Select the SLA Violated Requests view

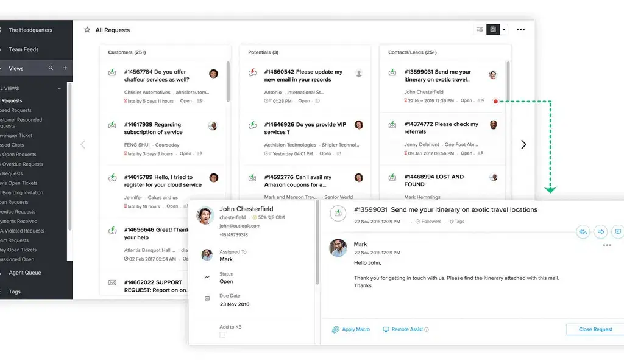[x=23, y=231]
